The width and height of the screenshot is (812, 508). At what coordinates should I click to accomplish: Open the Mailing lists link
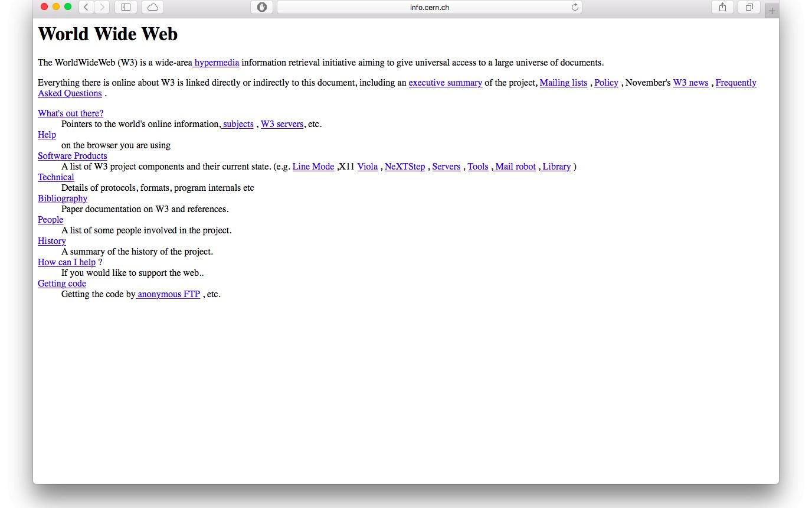[x=563, y=83]
